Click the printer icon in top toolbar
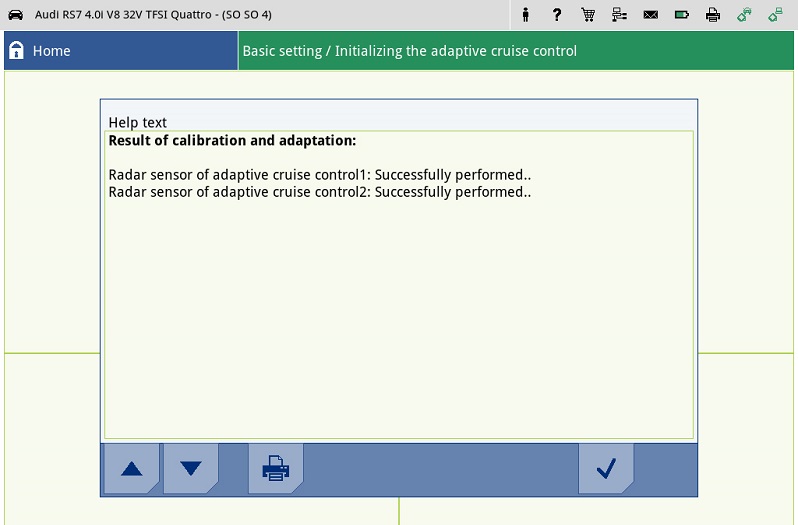 coord(712,15)
